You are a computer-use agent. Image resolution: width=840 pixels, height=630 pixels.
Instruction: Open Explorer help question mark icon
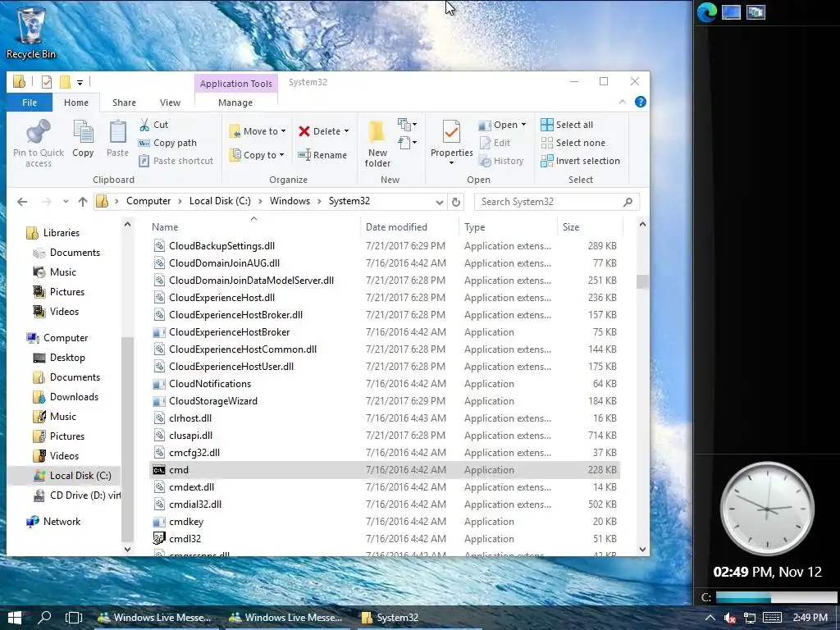pos(640,103)
